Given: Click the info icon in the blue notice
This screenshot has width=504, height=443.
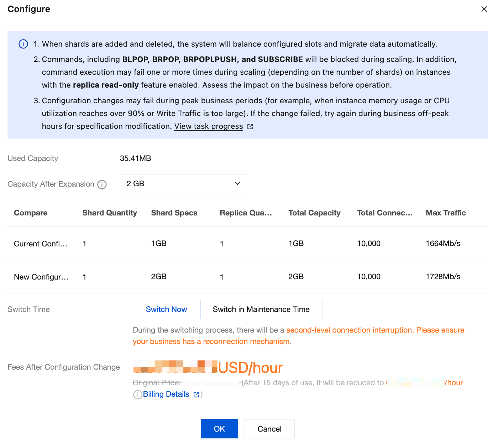Looking at the screenshot, I should click(x=23, y=44).
